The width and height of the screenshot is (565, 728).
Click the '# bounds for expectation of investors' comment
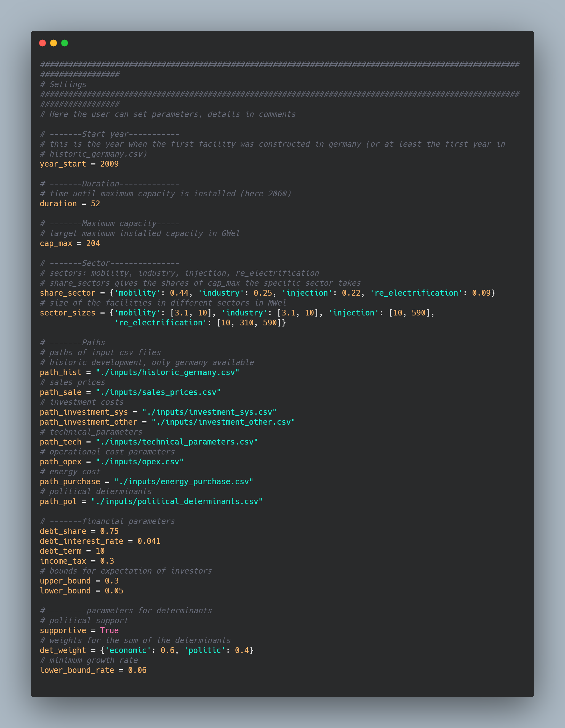click(126, 571)
